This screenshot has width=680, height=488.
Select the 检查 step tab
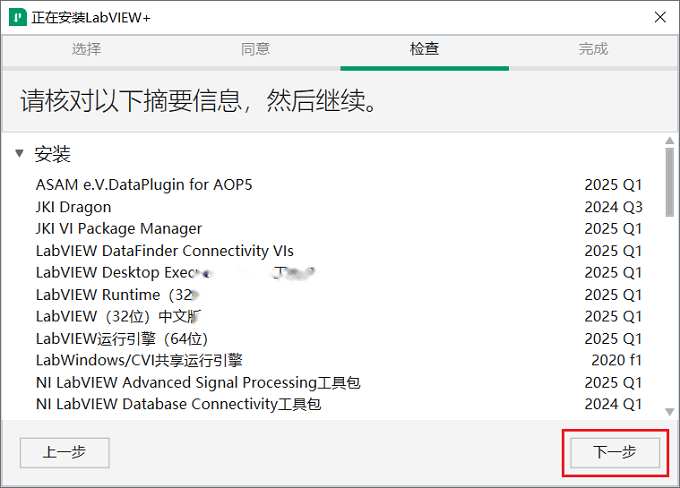point(425,49)
